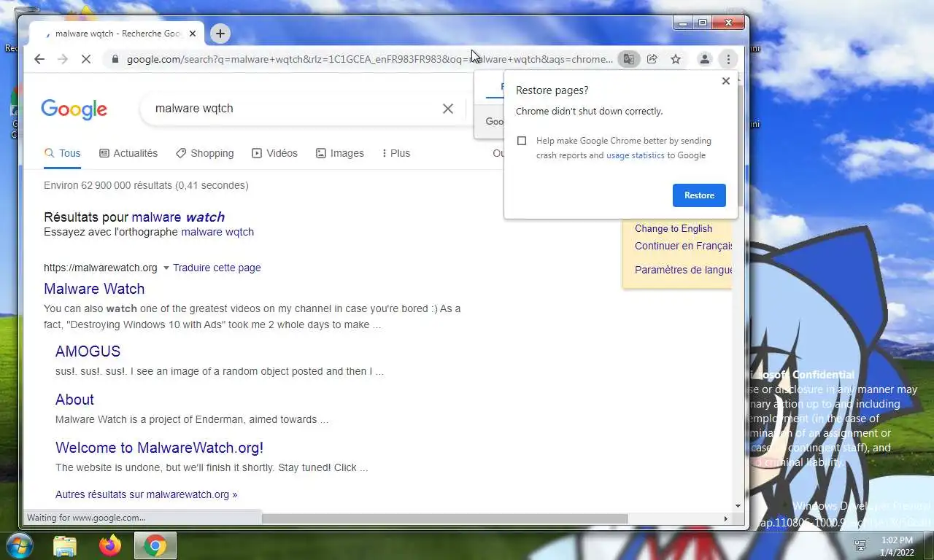The height and width of the screenshot is (560, 934).
Task: Dismiss the Restore pages popup
Action: (x=725, y=81)
